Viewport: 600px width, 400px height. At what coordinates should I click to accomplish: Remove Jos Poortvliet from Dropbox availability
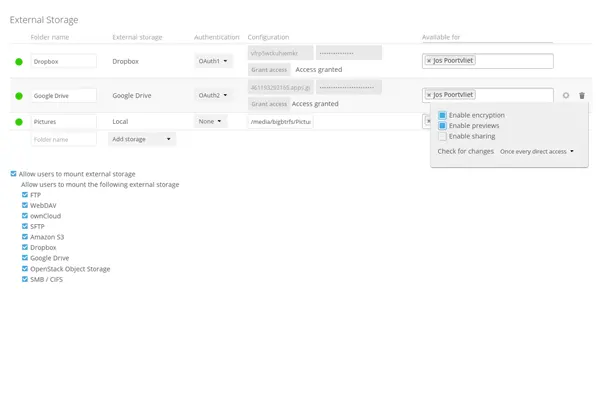coord(429,61)
